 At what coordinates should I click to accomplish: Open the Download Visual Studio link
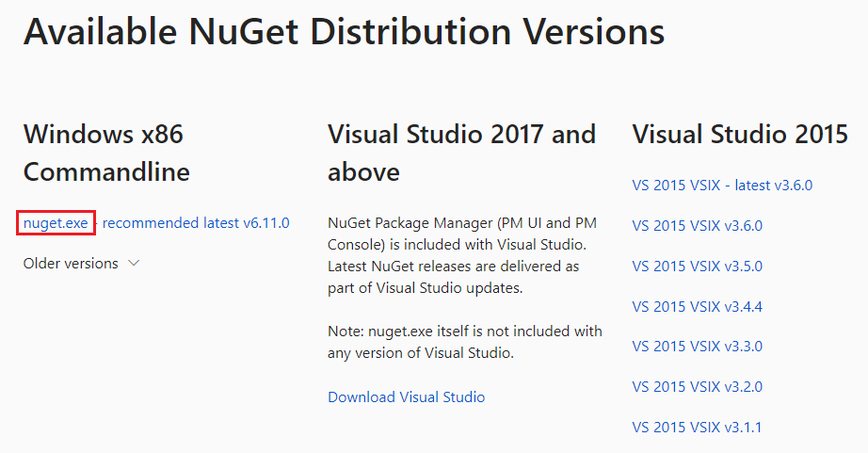point(407,396)
